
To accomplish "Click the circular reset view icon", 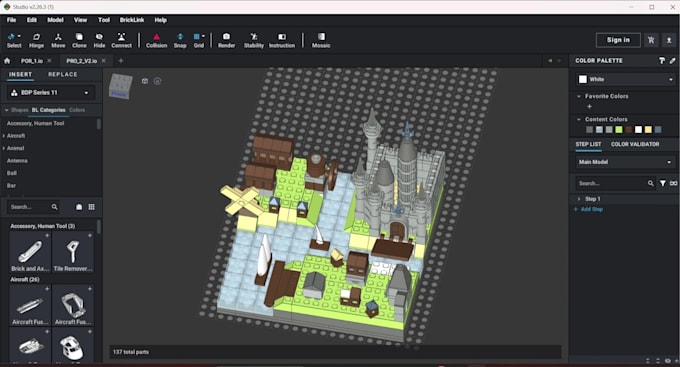I will point(157,81).
